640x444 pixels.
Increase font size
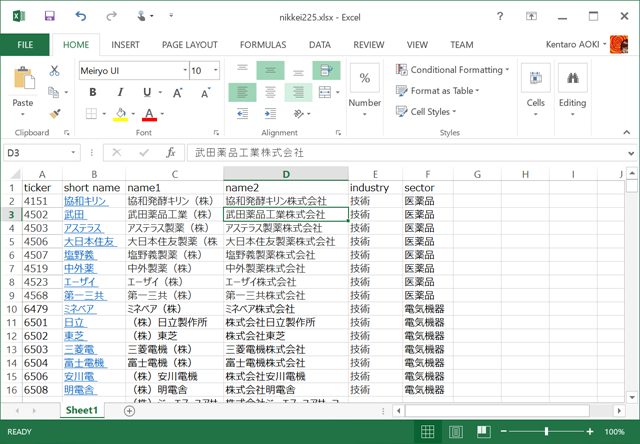point(178,93)
